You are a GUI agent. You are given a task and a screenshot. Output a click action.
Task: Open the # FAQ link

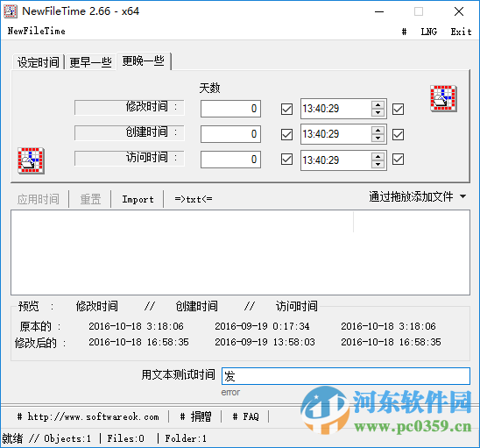(x=246, y=416)
